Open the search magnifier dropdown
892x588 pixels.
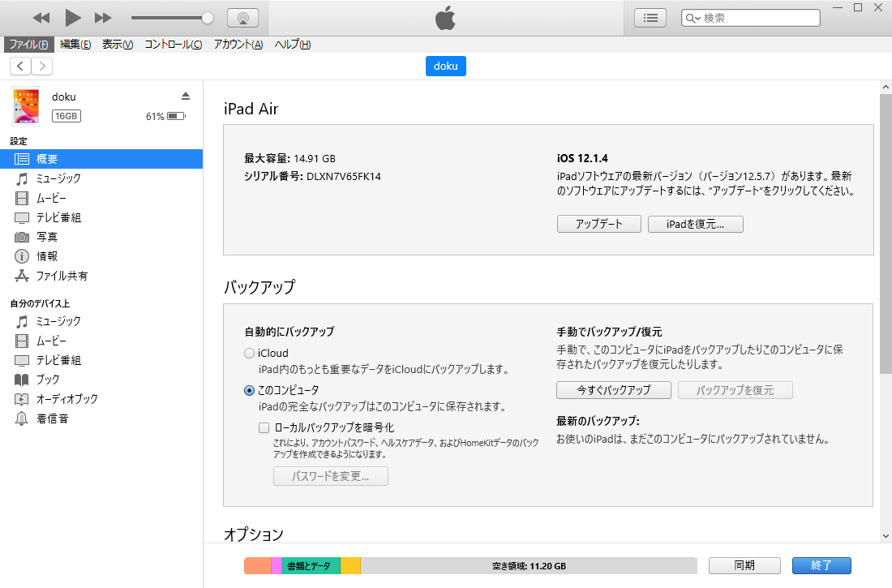[x=693, y=18]
